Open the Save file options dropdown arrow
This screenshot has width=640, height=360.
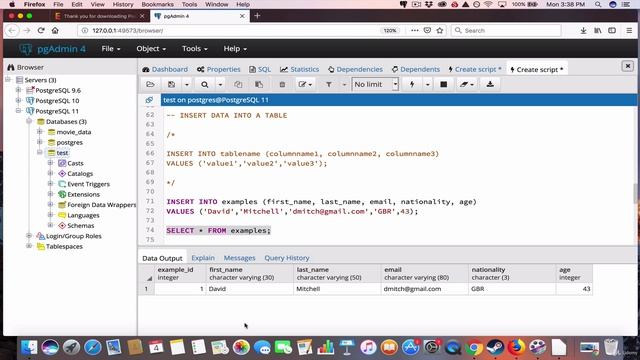tap(187, 84)
